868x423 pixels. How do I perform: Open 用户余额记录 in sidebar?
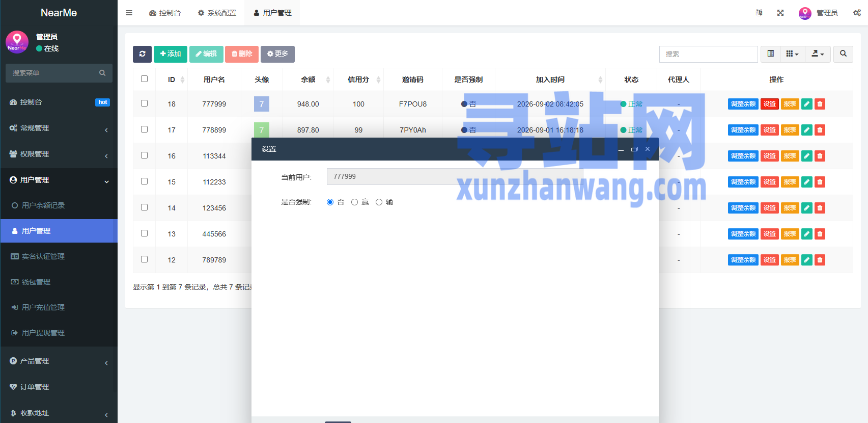(59, 205)
